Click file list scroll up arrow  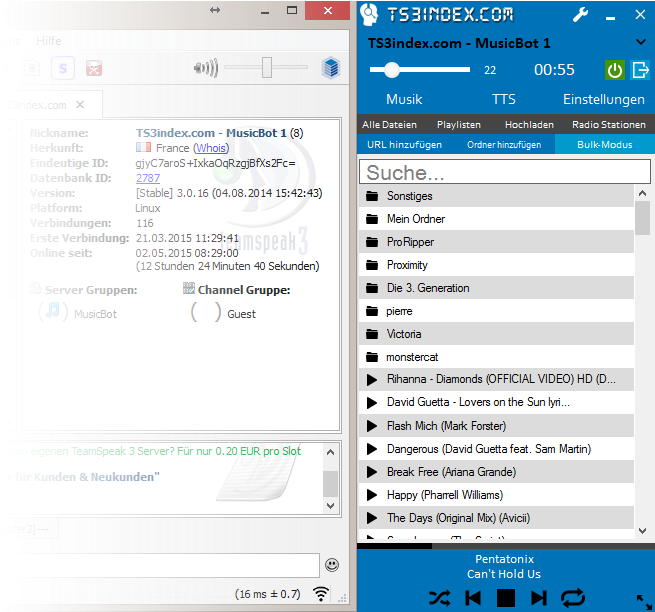tap(642, 193)
